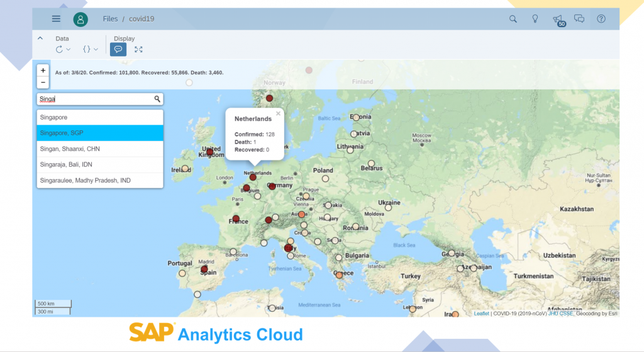This screenshot has height=352, width=644.
Task: Click the Estonia case marker
Action: [356, 117]
